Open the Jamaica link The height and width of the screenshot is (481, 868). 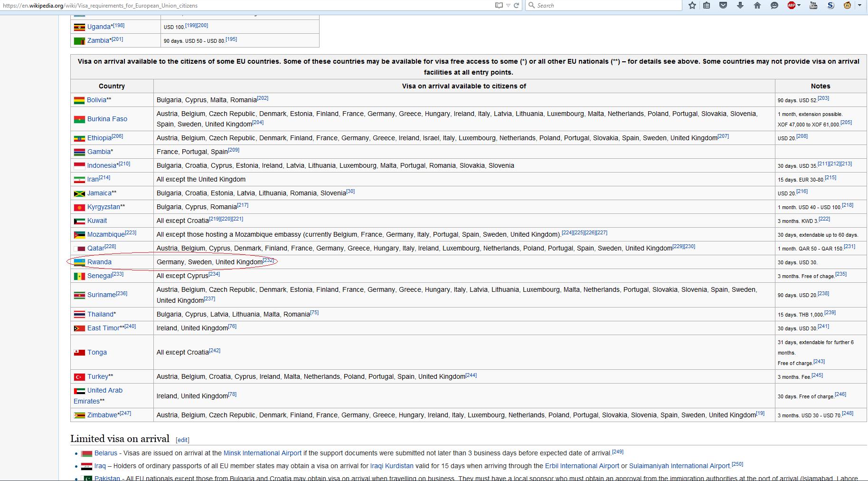pyautogui.click(x=99, y=193)
